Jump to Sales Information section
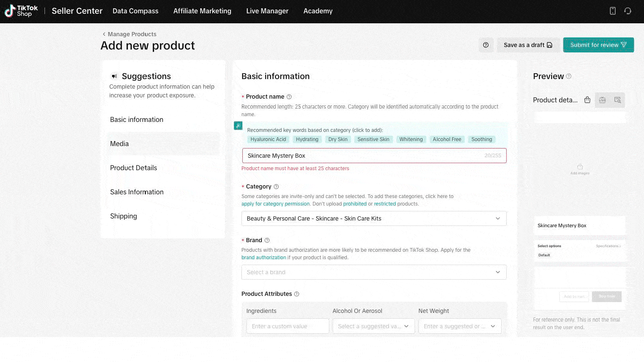The height and width of the screenshot is (362, 644). coord(137,192)
